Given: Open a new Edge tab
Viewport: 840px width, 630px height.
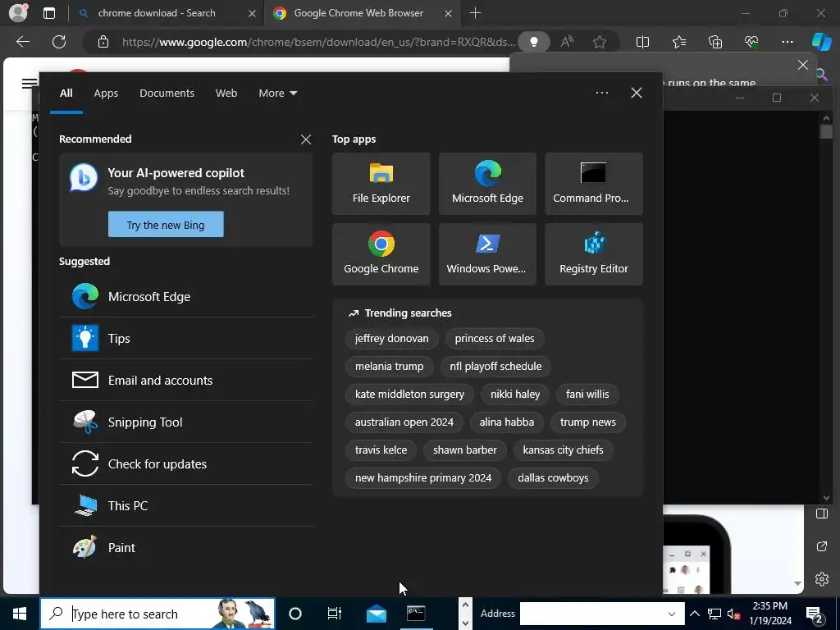Looking at the screenshot, I should point(475,13).
